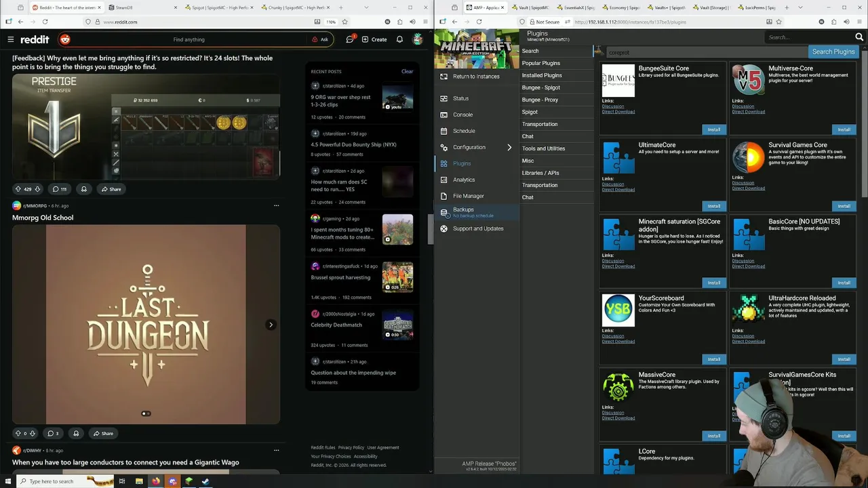Install the BungeeSuite Core plugin
868x488 pixels.
click(x=714, y=129)
